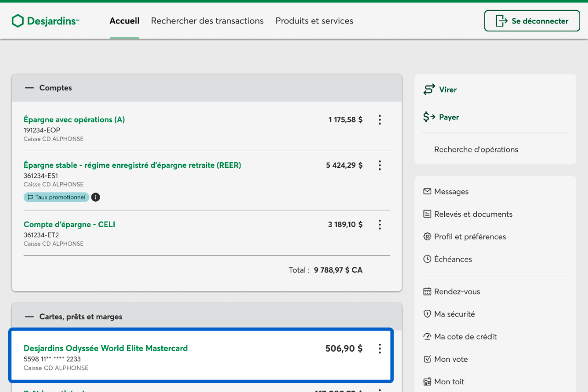This screenshot has height=392, width=588.
Task: Open options menu for Odyssée Mastercard
Action: click(x=379, y=348)
